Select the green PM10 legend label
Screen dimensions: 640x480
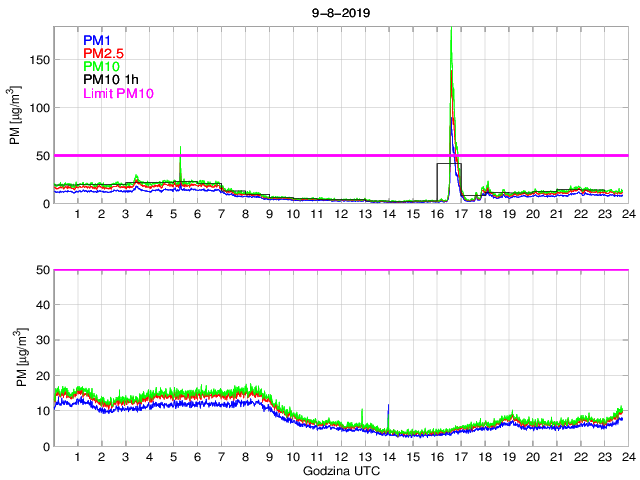pos(101,67)
